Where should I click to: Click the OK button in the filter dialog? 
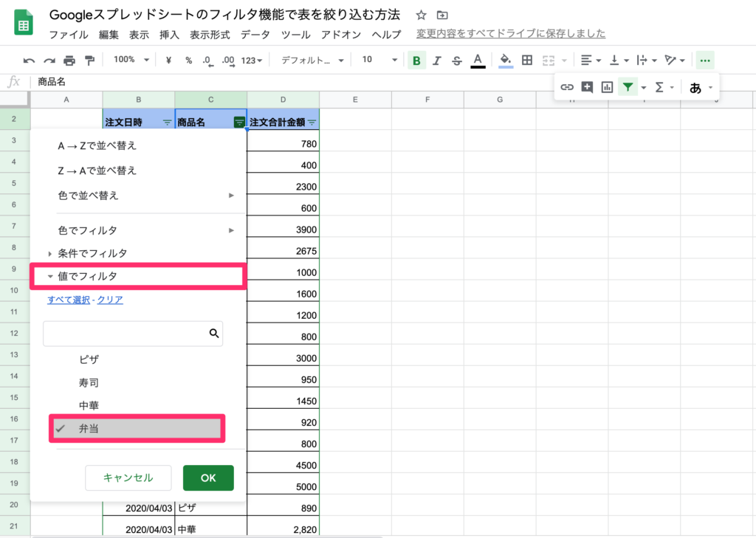point(207,477)
